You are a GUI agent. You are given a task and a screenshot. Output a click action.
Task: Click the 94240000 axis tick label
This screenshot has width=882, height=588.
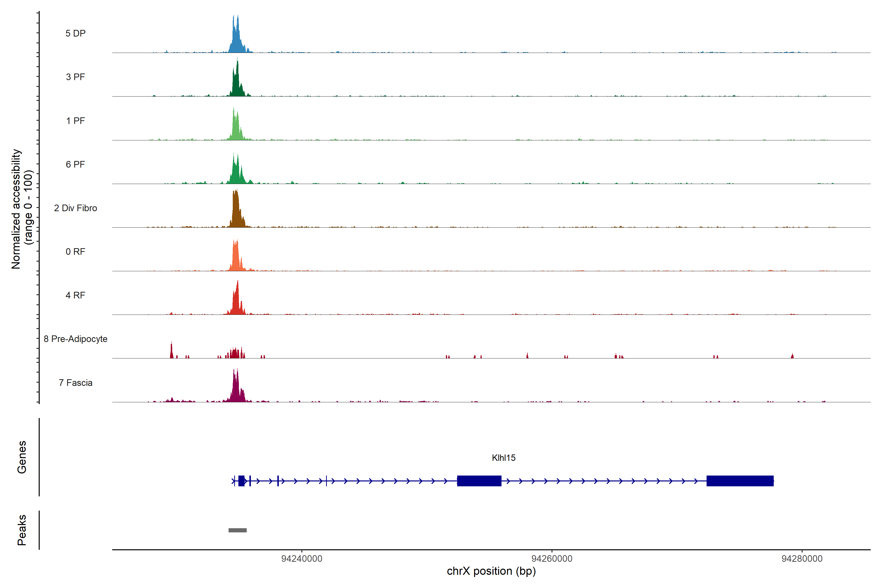[302, 559]
